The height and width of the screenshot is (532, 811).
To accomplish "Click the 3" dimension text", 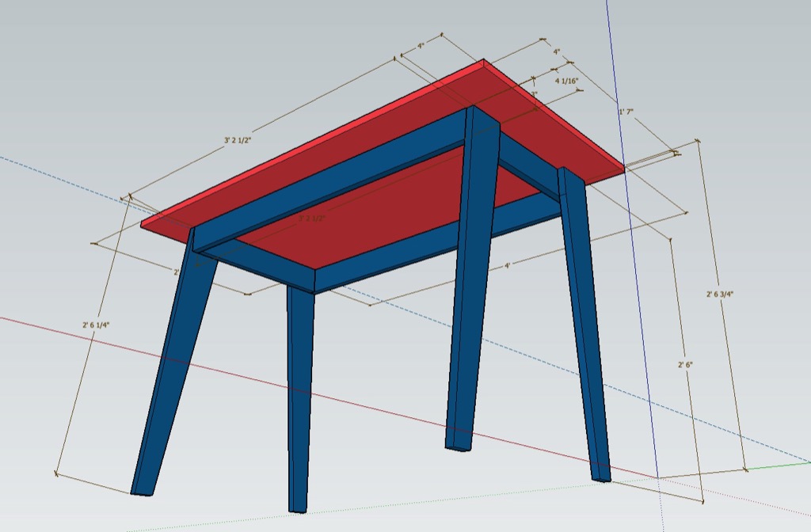I will [534, 94].
